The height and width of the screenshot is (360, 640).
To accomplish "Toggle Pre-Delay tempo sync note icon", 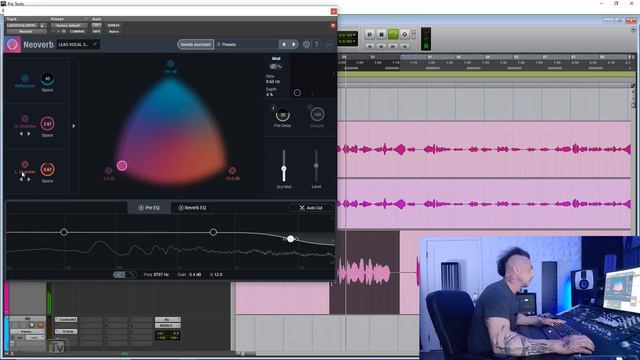I will pyautogui.click(x=273, y=108).
